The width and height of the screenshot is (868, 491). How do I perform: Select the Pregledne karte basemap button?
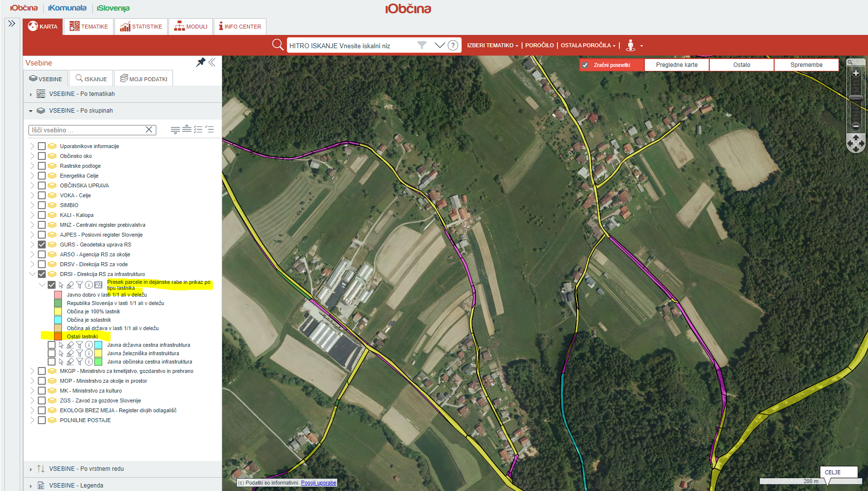(x=676, y=65)
